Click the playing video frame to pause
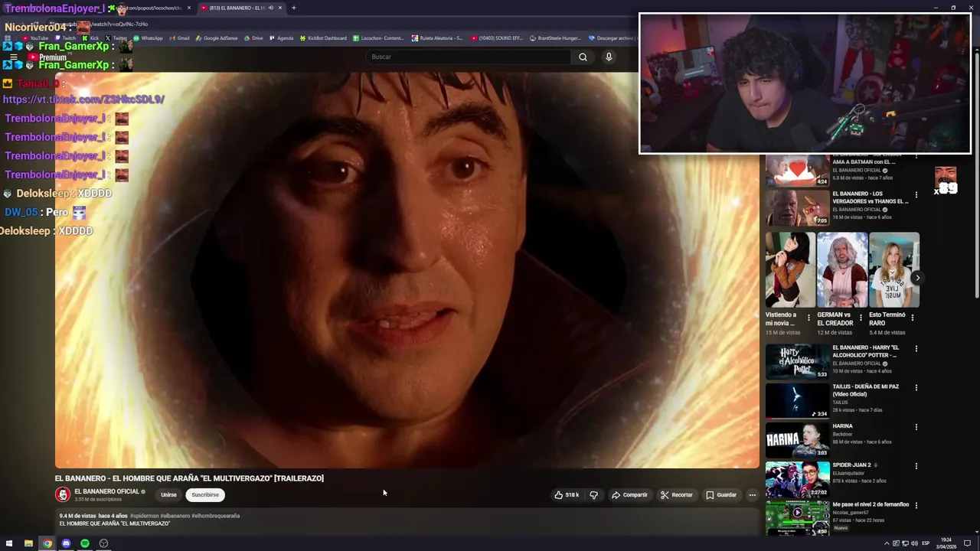Screen dimensions: 980x551 click(407, 269)
